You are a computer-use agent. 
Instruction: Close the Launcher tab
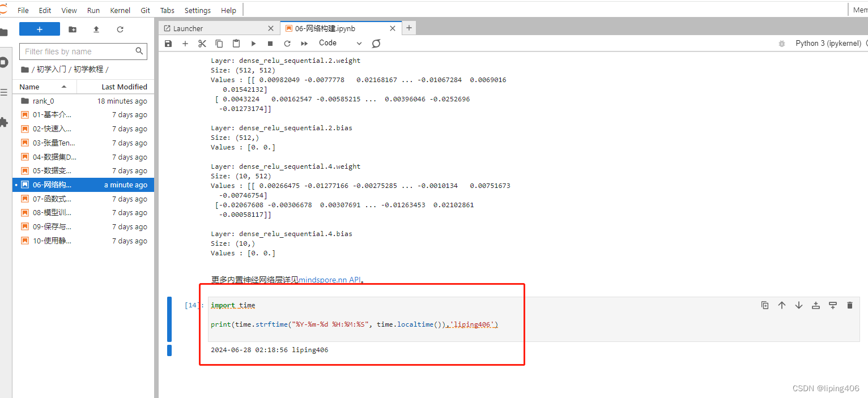(x=271, y=28)
